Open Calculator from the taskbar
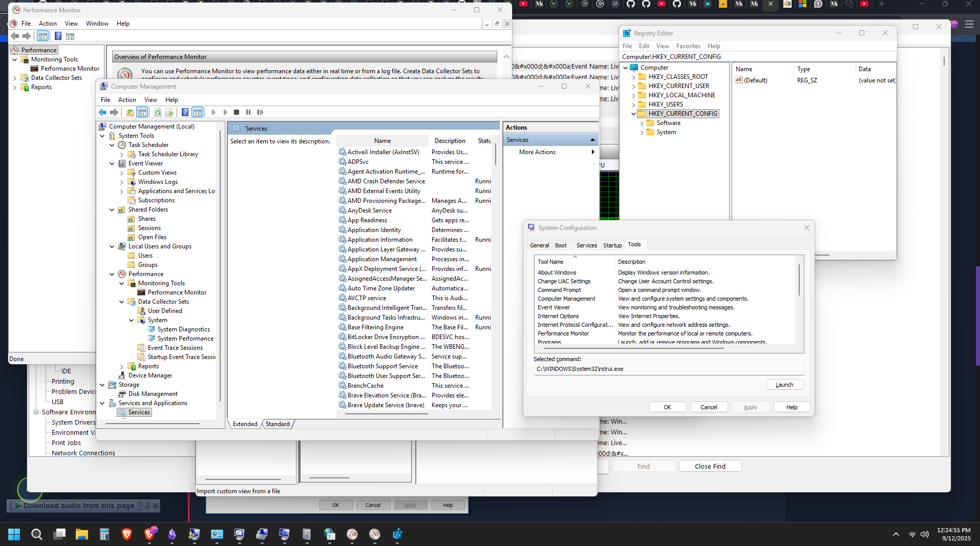The width and height of the screenshot is (980, 546). [x=104, y=534]
